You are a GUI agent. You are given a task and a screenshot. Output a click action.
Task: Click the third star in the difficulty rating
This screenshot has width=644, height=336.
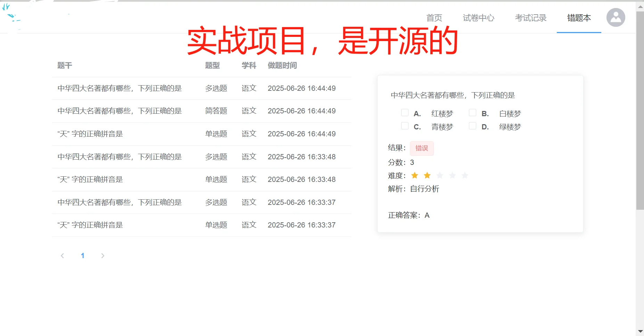pos(440,175)
